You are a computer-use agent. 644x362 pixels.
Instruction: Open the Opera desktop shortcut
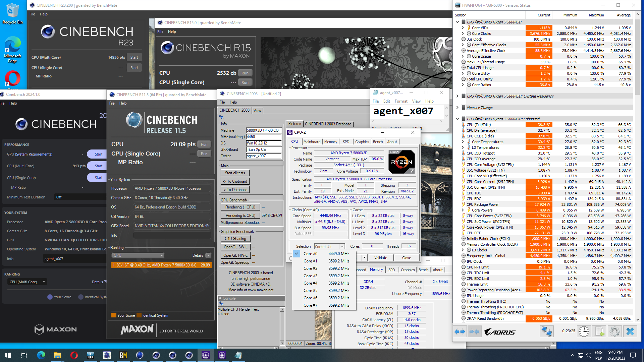(13, 79)
